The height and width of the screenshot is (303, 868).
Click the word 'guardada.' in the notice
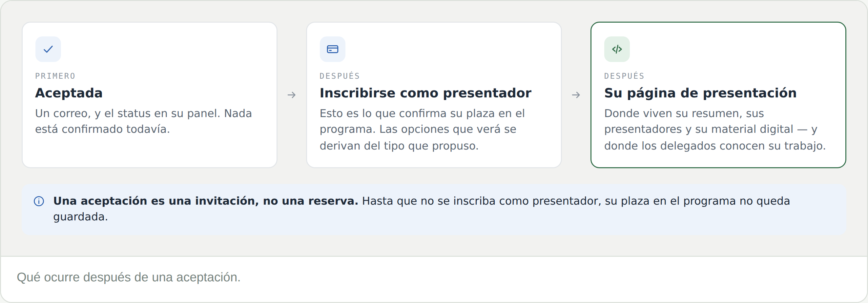pyautogui.click(x=80, y=217)
